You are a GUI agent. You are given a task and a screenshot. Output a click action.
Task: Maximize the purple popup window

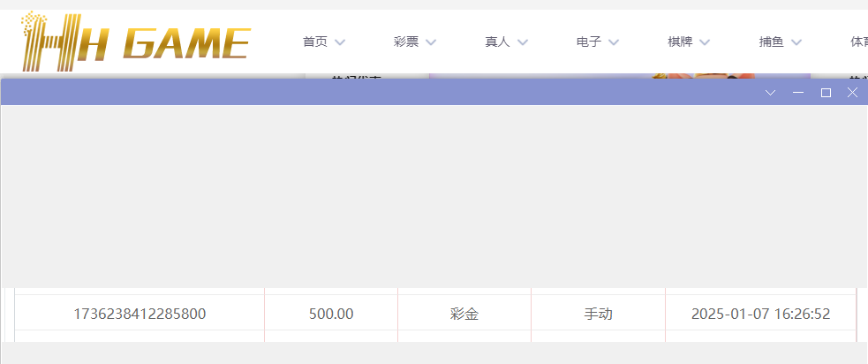point(826,93)
